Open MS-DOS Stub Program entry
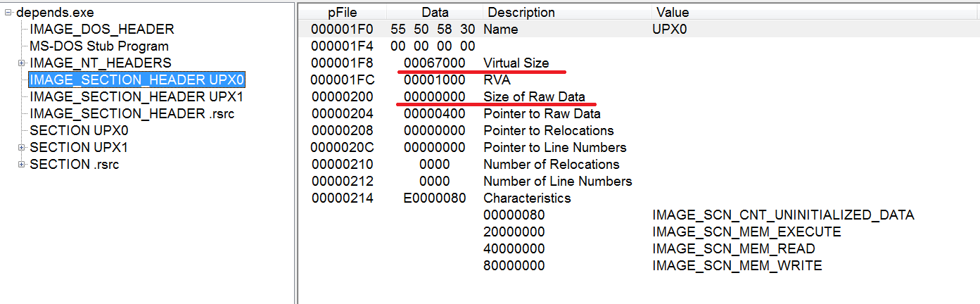This screenshot has height=304, width=980. pyautogui.click(x=99, y=46)
